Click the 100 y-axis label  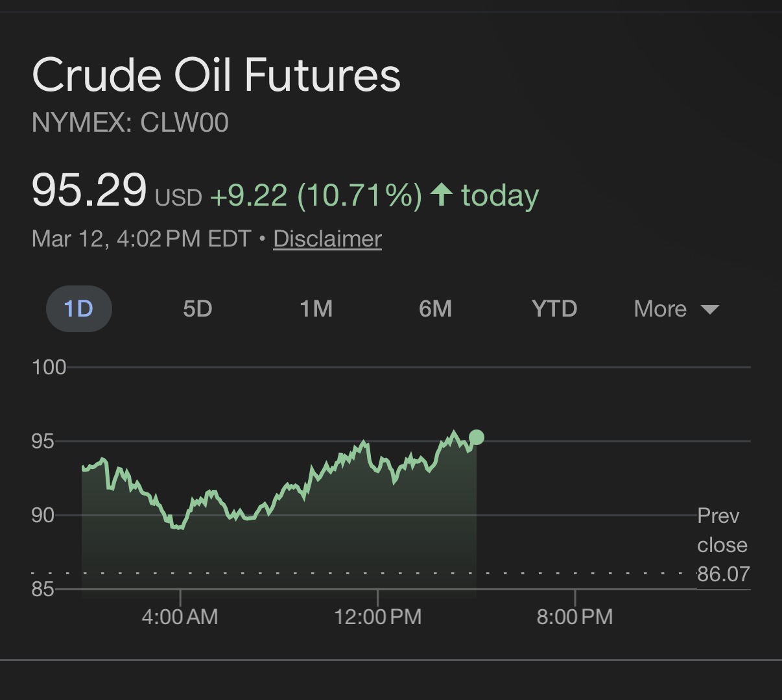[x=49, y=367]
